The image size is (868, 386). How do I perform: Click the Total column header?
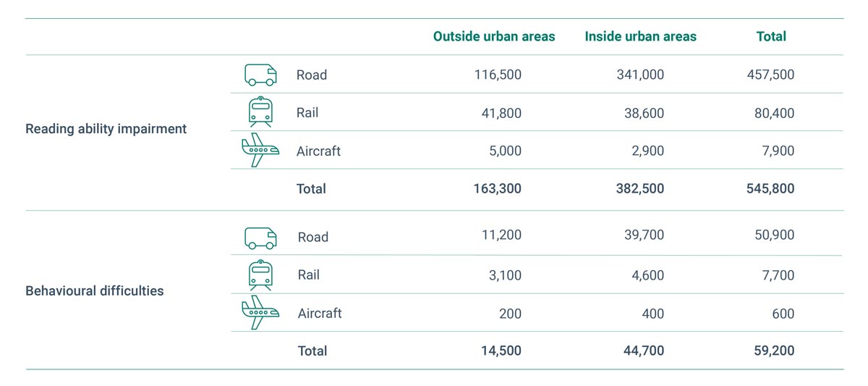[x=771, y=36]
